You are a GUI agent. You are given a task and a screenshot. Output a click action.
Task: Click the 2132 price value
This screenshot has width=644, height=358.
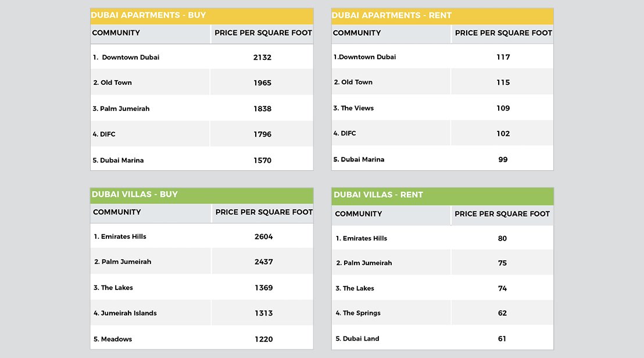262,58
